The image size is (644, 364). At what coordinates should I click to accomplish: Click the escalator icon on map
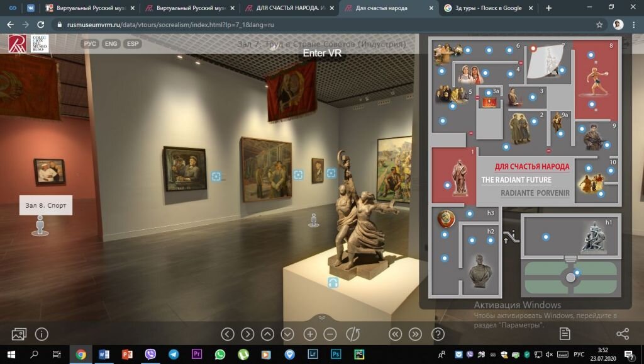[511, 237]
